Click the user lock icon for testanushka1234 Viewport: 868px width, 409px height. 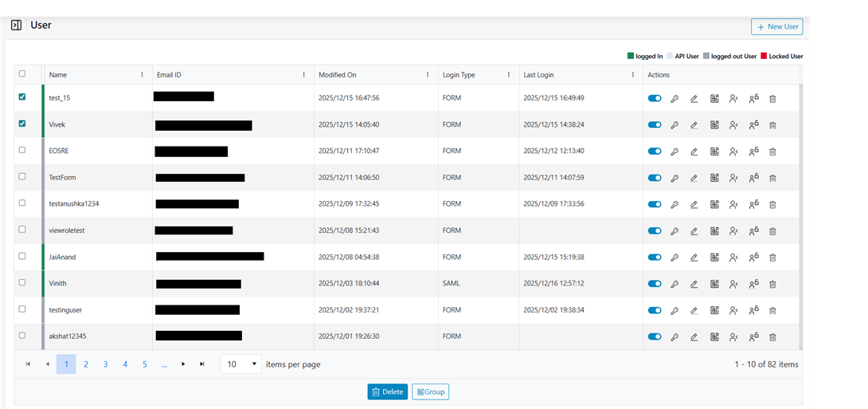pyautogui.click(x=753, y=204)
